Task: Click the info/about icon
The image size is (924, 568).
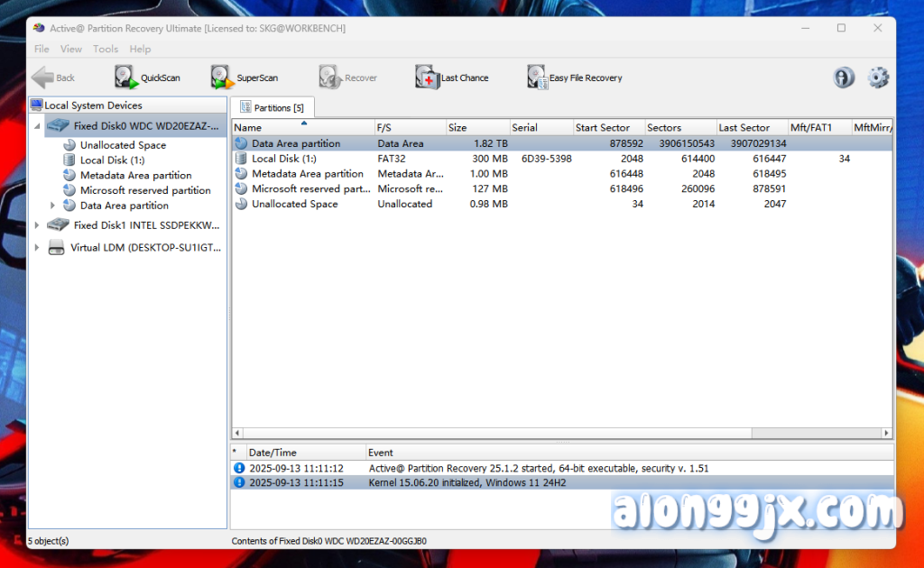Action: click(x=844, y=78)
